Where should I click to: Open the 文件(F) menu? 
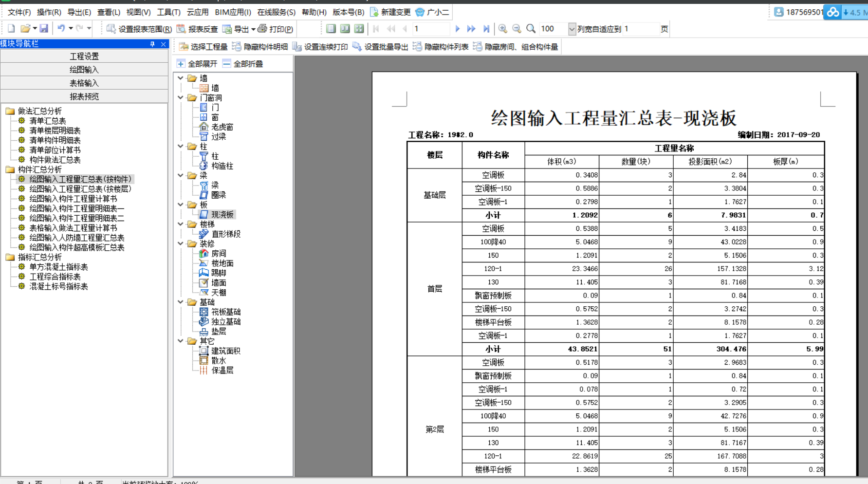pyautogui.click(x=19, y=12)
